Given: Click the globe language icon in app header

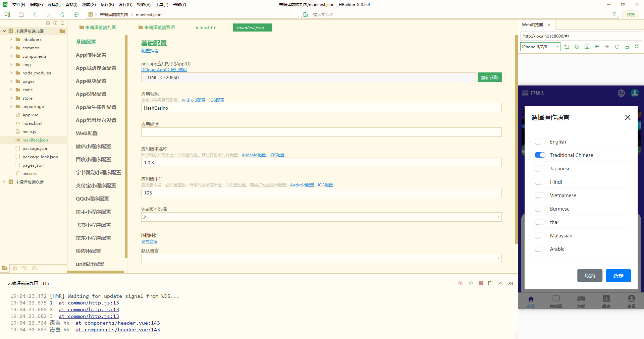Looking at the screenshot, I should [x=621, y=93].
